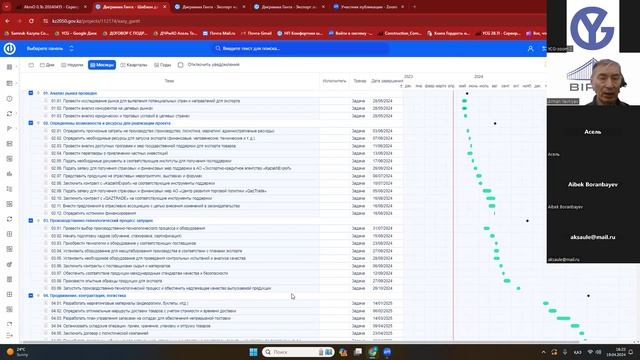The height and width of the screenshot is (360, 640).
Task: Sort by the Исполнитель column header
Action: click(334, 81)
